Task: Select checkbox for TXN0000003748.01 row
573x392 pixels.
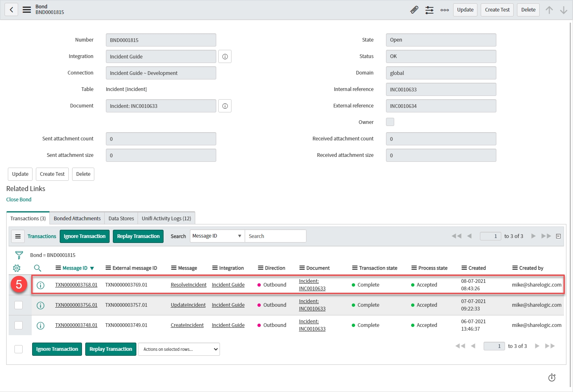Action: [19, 325]
